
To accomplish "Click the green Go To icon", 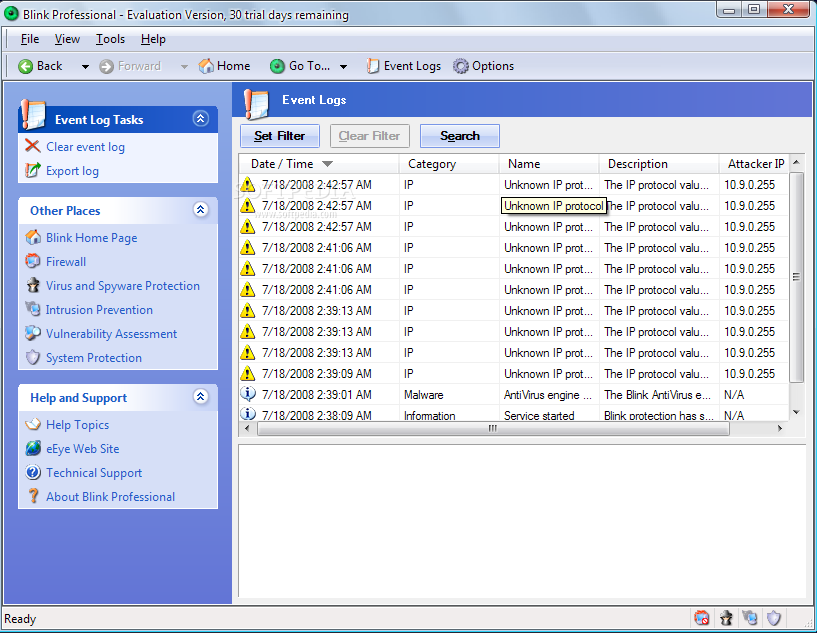I will pos(277,66).
